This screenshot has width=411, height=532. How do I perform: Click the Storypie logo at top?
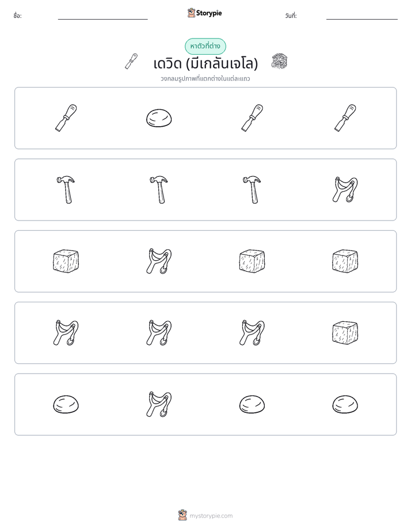[x=205, y=13]
